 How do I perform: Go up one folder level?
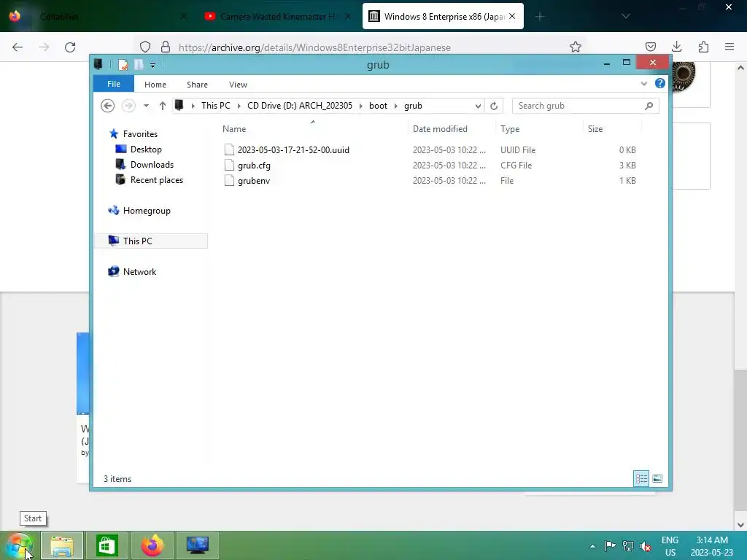(163, 106)
